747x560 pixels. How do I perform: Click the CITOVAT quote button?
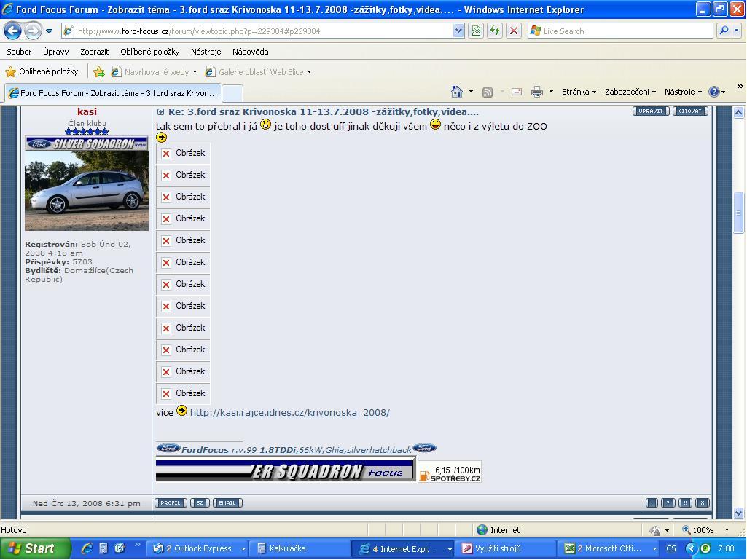[689, 111]
